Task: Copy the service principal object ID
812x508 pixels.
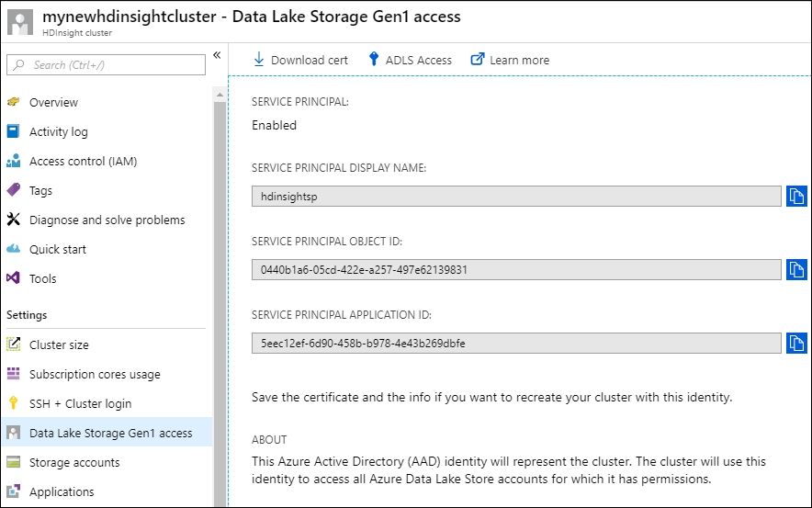Action: (796, 270)
